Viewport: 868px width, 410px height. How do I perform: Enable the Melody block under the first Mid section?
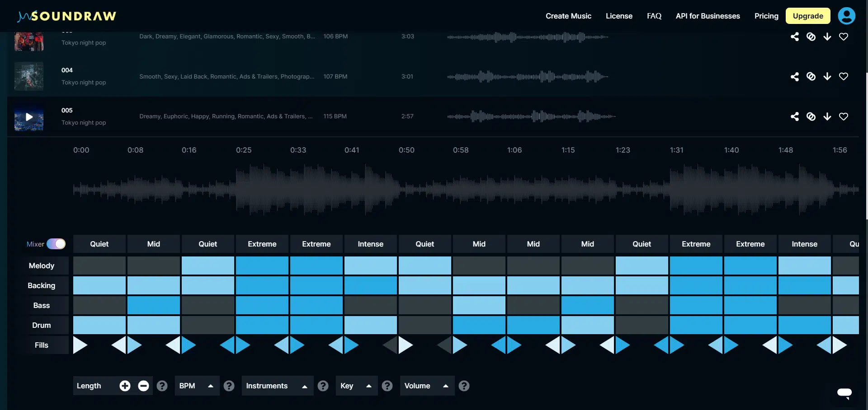coord(153,266)
